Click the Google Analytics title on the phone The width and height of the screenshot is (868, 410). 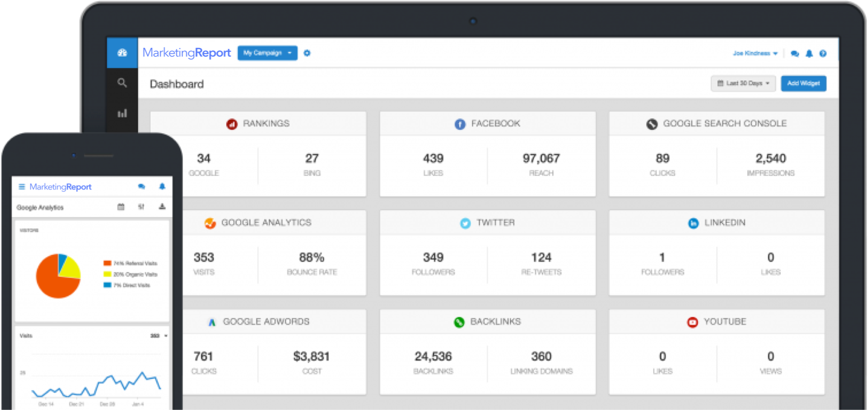point(40,207)
